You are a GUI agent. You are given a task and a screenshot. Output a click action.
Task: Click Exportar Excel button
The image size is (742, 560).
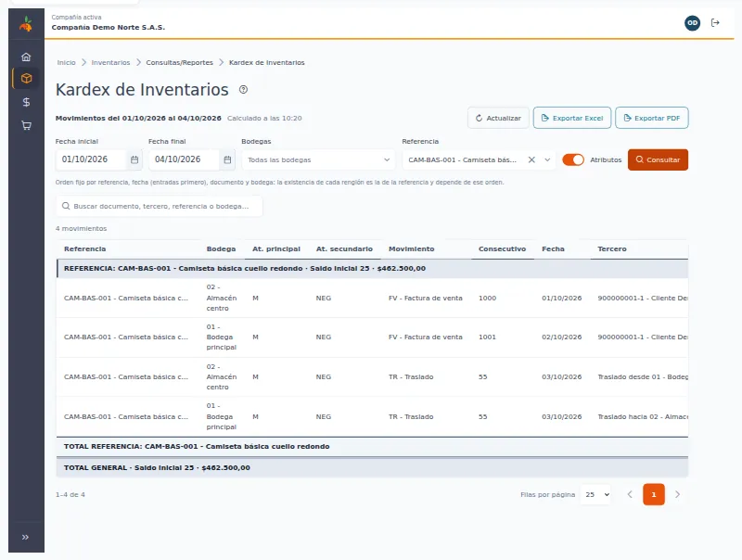572,119
